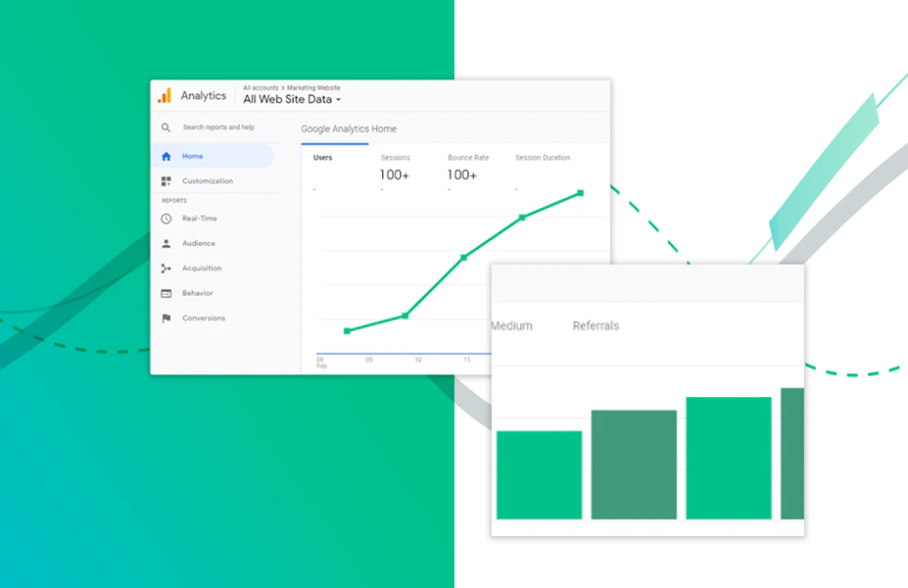The height and width of the screenshot is (588, 908).
Task: Click the REPORTS section label
Action: [174, 200]
